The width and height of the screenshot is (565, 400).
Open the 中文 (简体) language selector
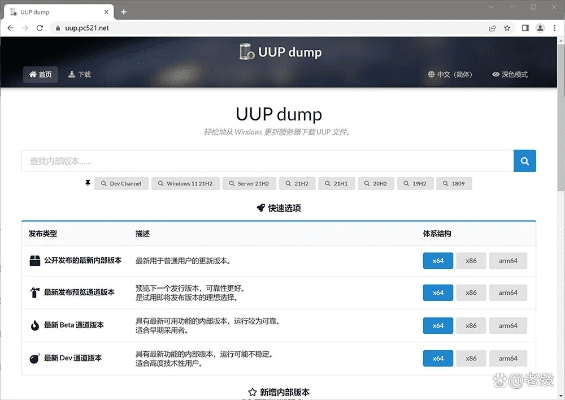click(x=450, y=74)
